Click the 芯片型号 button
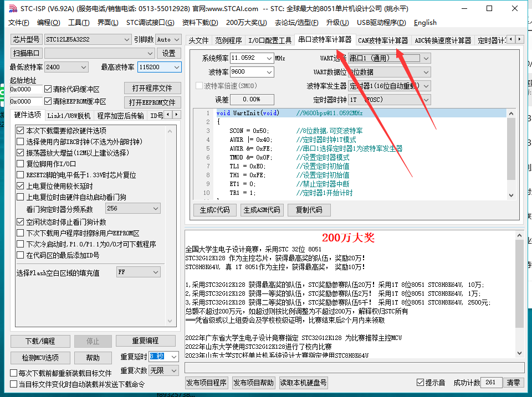 pyautogui.click(x=27, y=39)
